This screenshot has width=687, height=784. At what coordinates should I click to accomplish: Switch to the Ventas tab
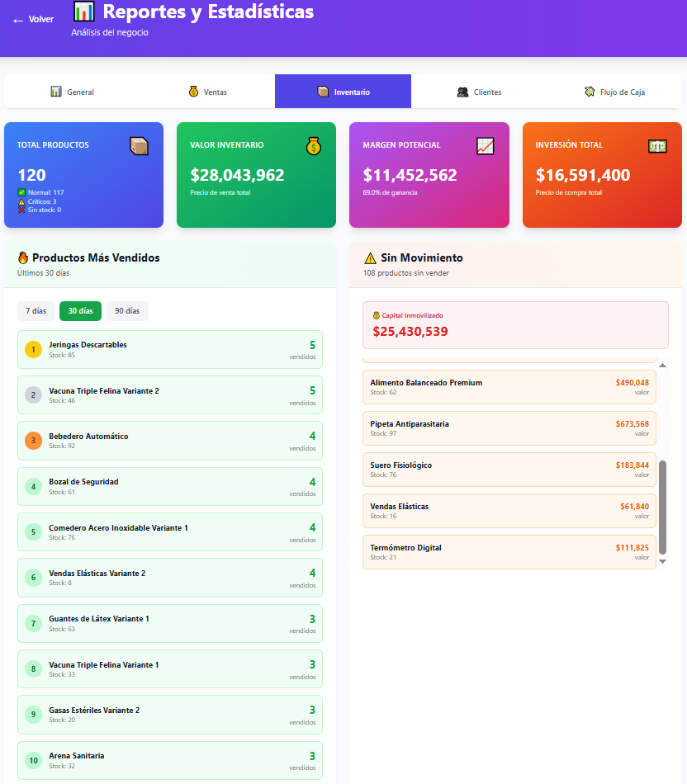tap(207, 92)
